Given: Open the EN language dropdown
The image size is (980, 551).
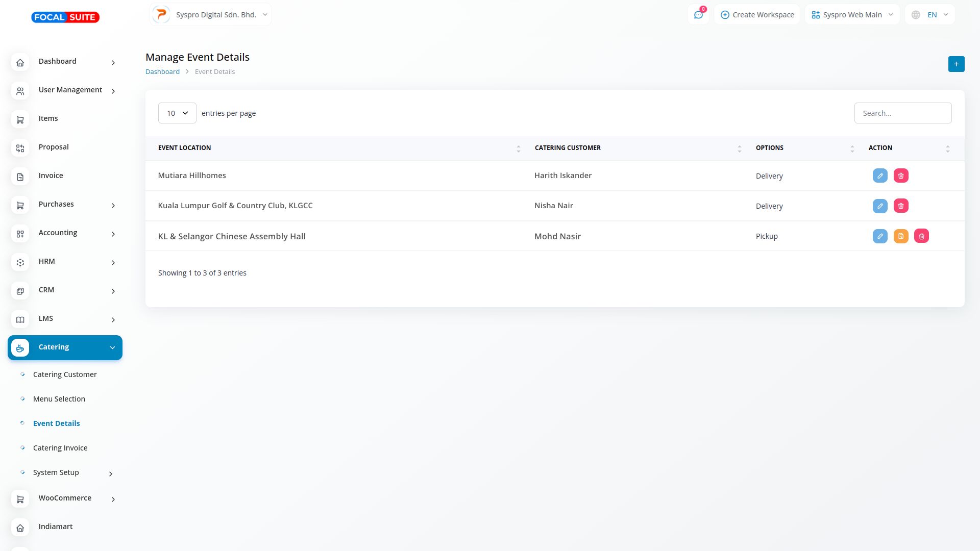Looking at the screenshot, I should (x=929, y=15).
